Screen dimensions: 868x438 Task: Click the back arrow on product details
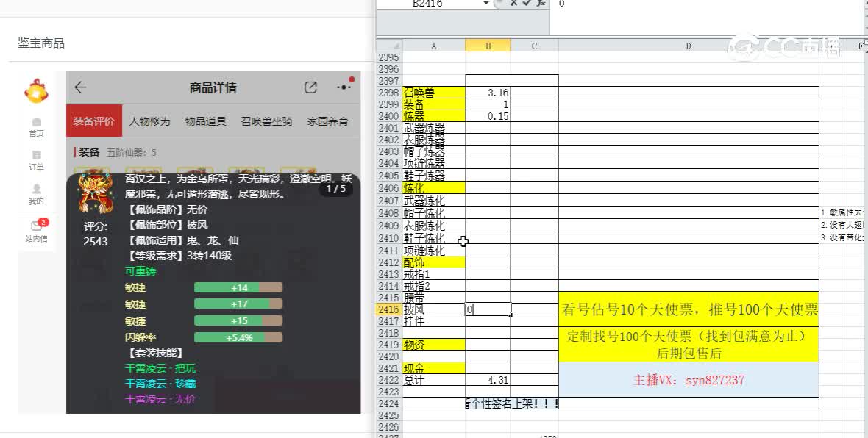click(81, 87)
